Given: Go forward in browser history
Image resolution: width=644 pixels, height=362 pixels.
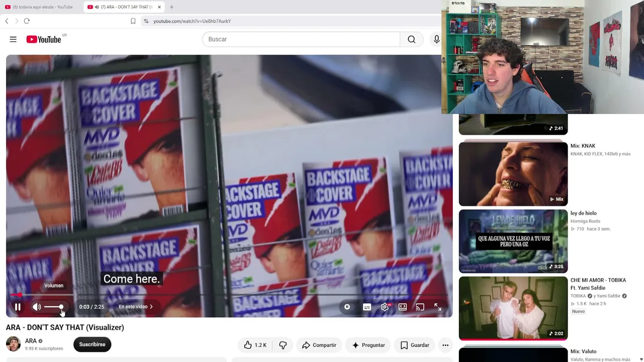Looking at the screenshot, I should pos(17,21).
